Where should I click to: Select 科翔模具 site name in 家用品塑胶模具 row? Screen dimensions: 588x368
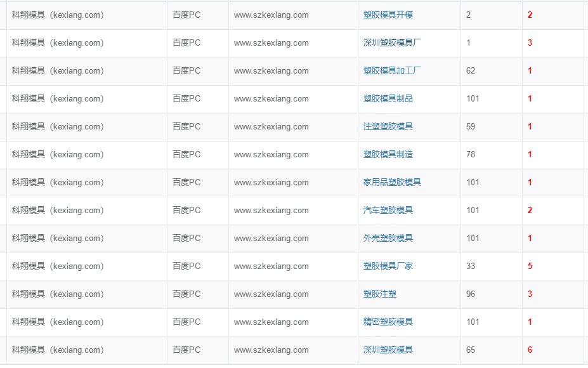pos(58,182)
